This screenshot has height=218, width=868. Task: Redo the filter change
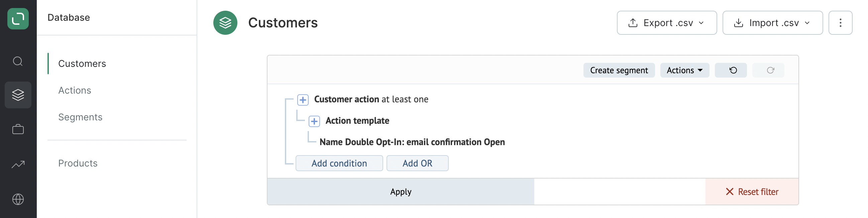[768, 70]
